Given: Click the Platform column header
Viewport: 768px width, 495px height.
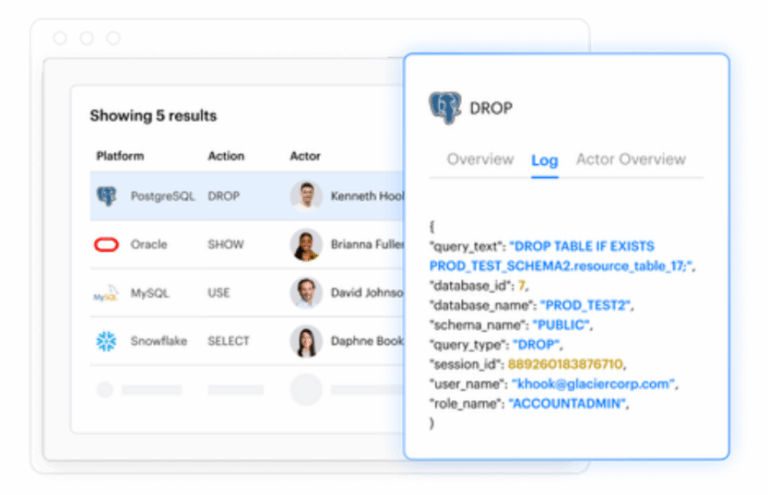Looking at the screenshot, I should point(120,156).
